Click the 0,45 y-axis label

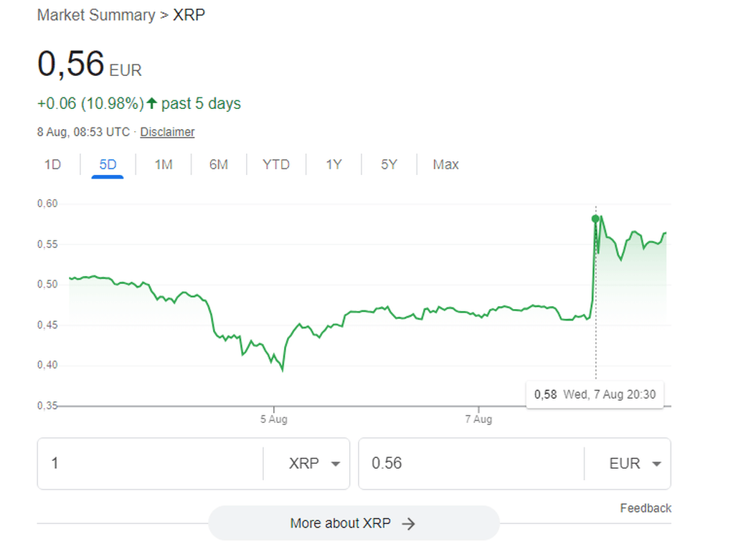47,325
